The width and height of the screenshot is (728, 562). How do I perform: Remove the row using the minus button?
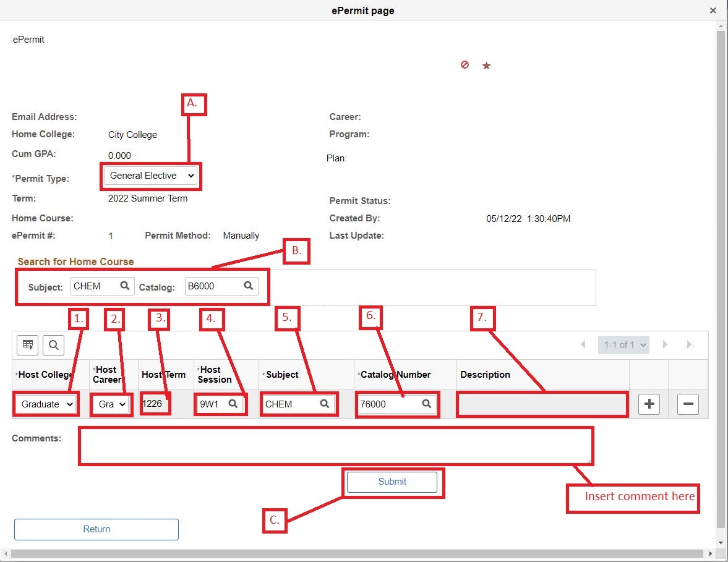(688, 404)
